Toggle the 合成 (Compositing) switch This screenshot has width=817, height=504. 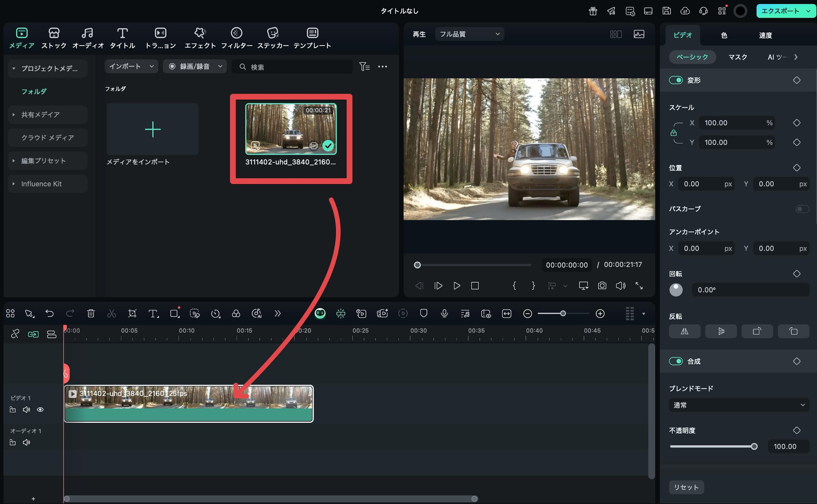click(x=676, y=361)
